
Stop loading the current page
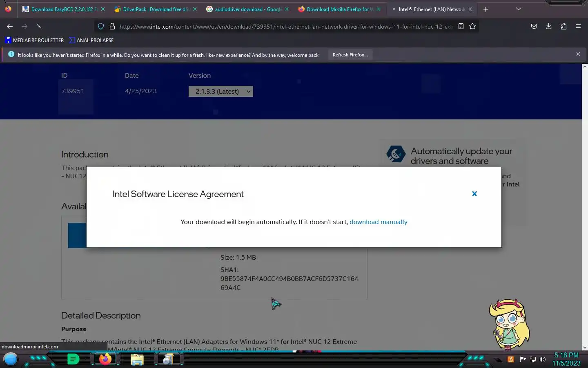pos(39,26)
